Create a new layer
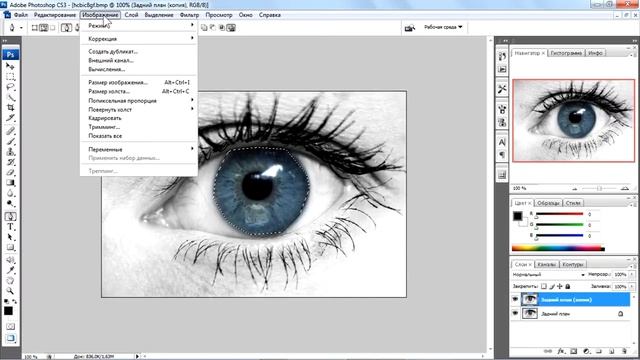This screenshot has height=360, width=640. (x=611, y=351)
